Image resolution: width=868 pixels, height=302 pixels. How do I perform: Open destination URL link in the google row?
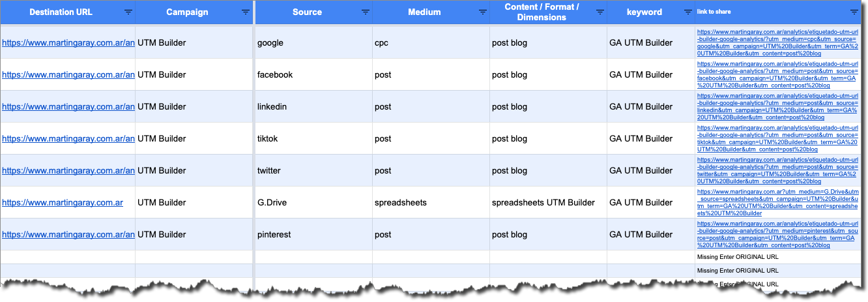(x=68, y=43)
